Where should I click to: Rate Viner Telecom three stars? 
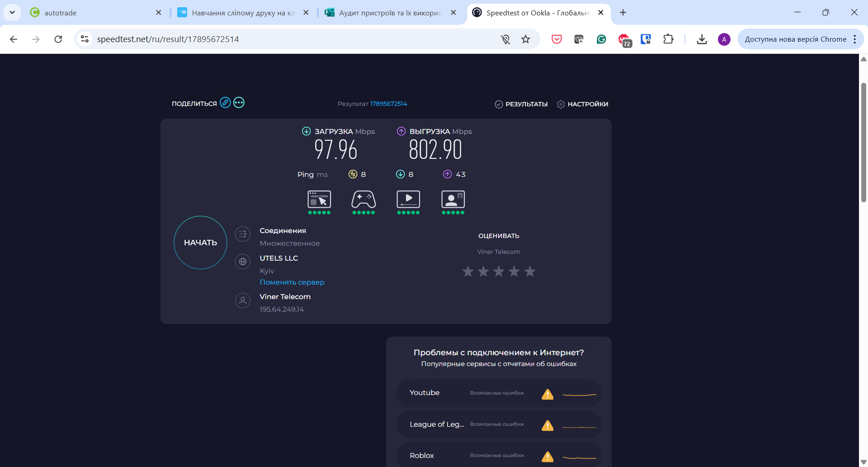pos(499,272)
